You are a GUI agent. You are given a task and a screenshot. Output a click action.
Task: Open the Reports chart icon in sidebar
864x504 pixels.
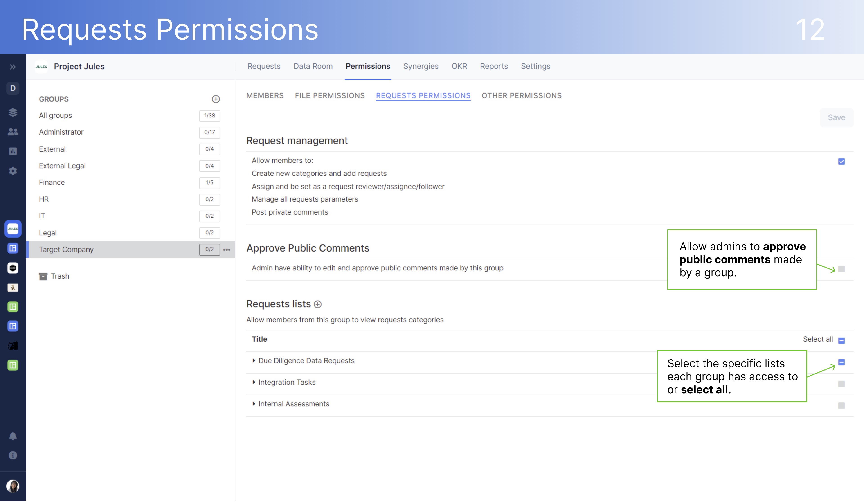click(x=13, y=151)
